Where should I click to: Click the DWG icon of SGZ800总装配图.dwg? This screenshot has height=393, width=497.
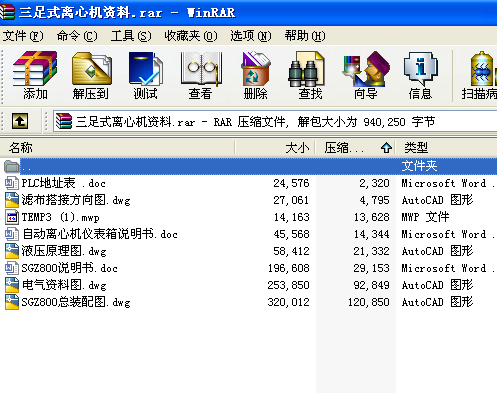pyautogui.click(x=12, y=302)
